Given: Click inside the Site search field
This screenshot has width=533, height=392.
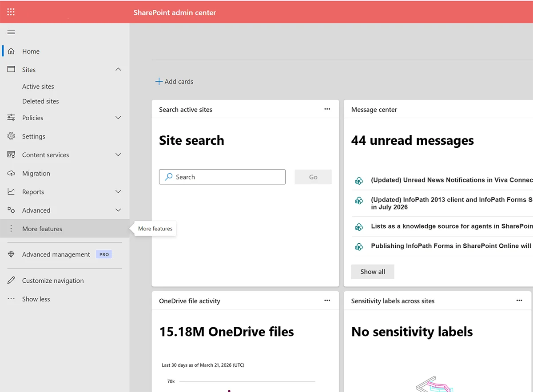Looking at the screenshot, I should coord(222,177).
